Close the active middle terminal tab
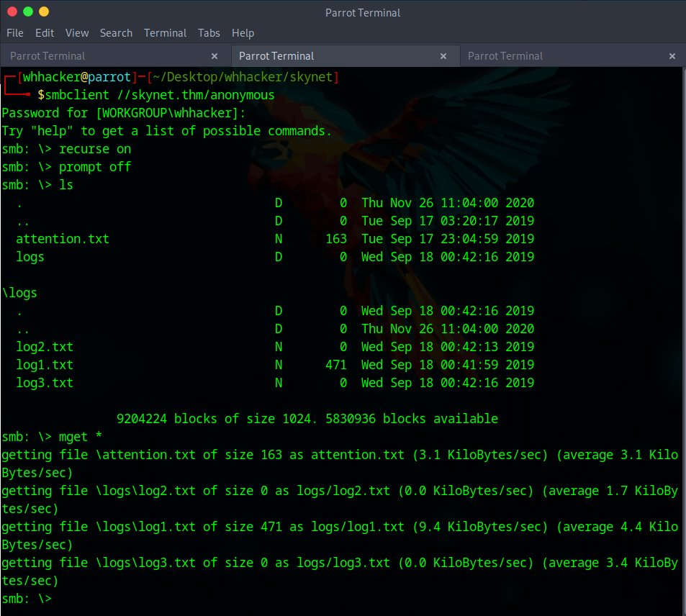 pos(443,56)
